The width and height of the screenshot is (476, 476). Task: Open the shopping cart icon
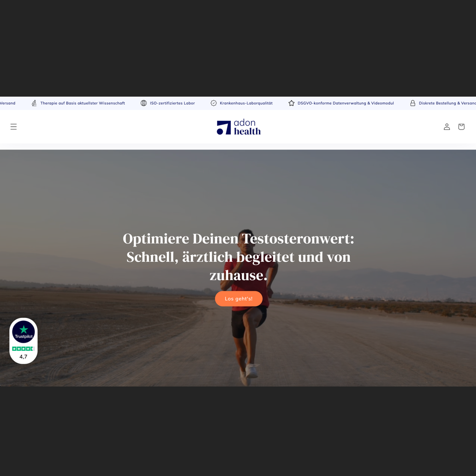461,127
